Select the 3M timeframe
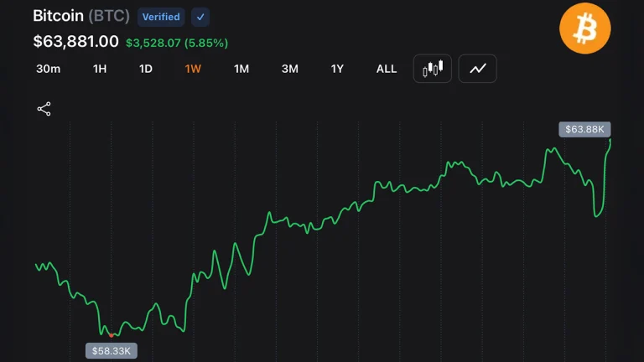Screen dimensions: 644x362 click(290, 69)
